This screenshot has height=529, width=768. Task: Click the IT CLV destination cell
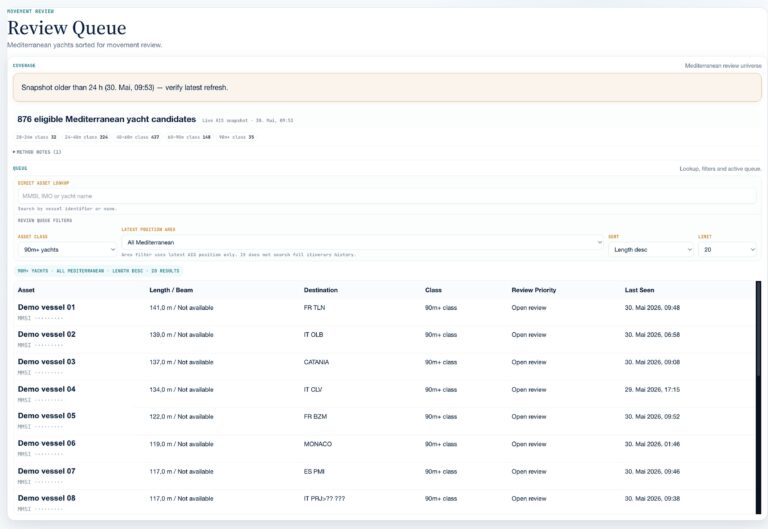(312, 389)
